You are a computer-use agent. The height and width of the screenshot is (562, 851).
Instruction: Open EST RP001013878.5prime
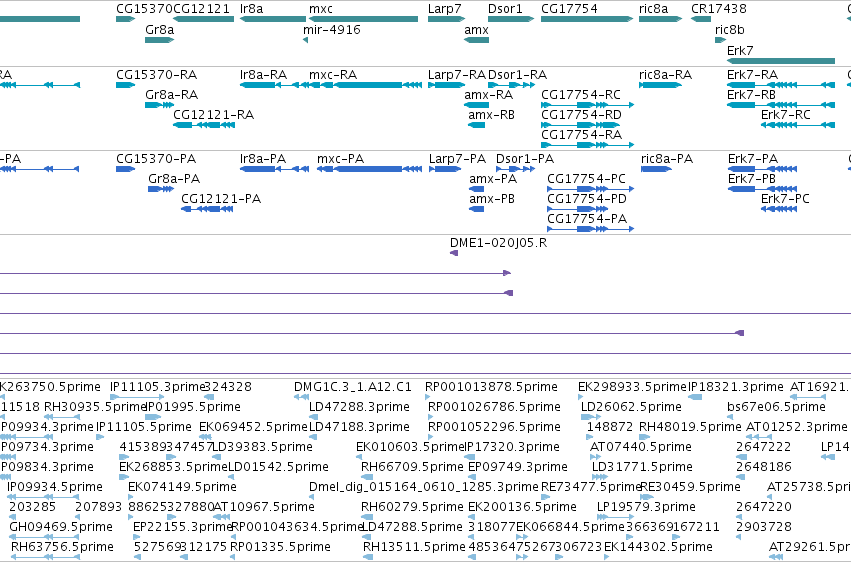point(491,387)
